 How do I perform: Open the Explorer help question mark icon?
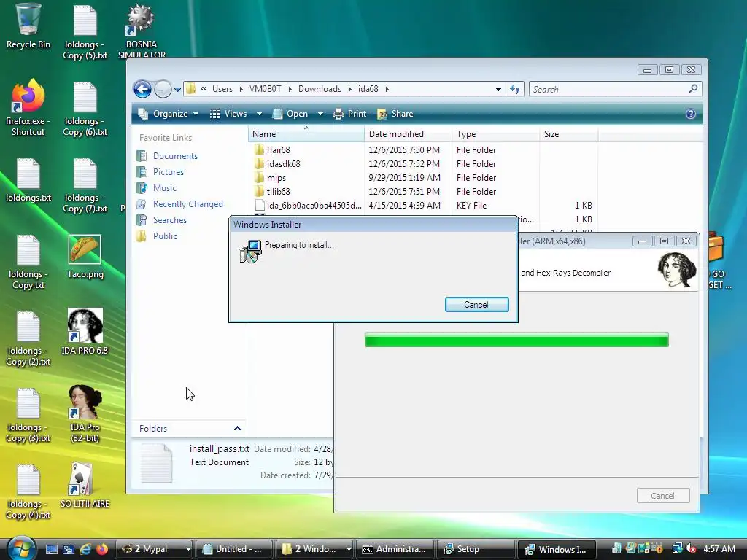(x=690, y=114)
